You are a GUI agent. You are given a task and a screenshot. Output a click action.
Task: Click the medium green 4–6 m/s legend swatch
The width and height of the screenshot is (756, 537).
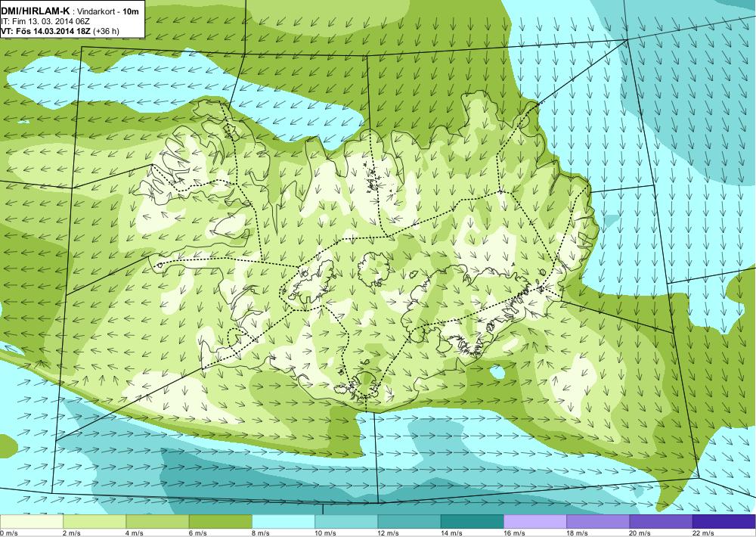[158, 522]
